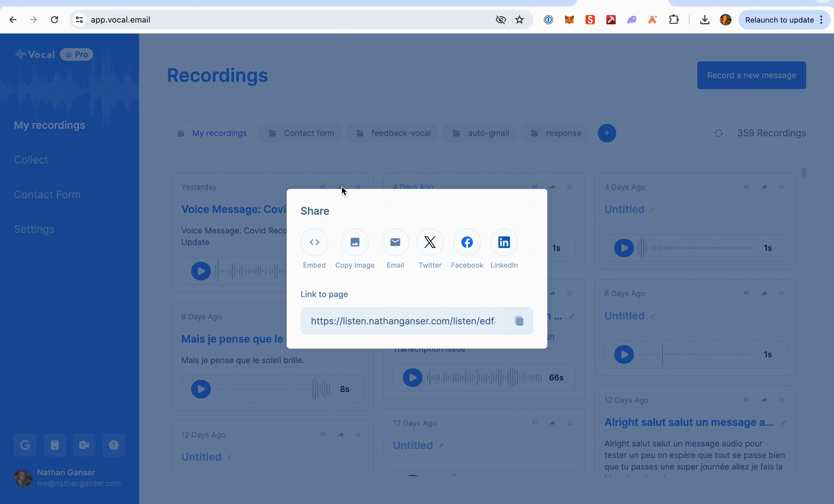Share to Twitter X icon
The width and height of the screenshot is (834, 504).
tap(430, 242)
